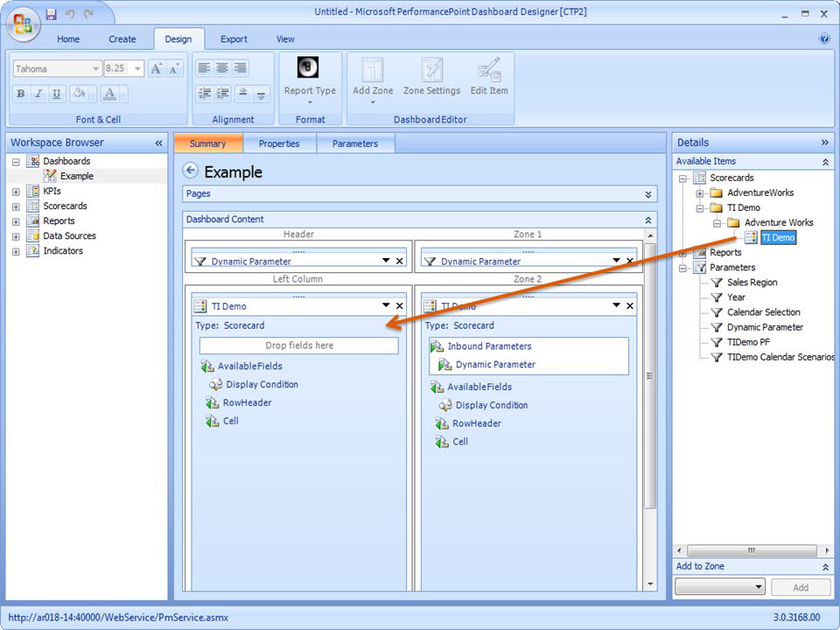This screenshot has height=630, width=840.
Task: Align text right
Action: point(241,67)
